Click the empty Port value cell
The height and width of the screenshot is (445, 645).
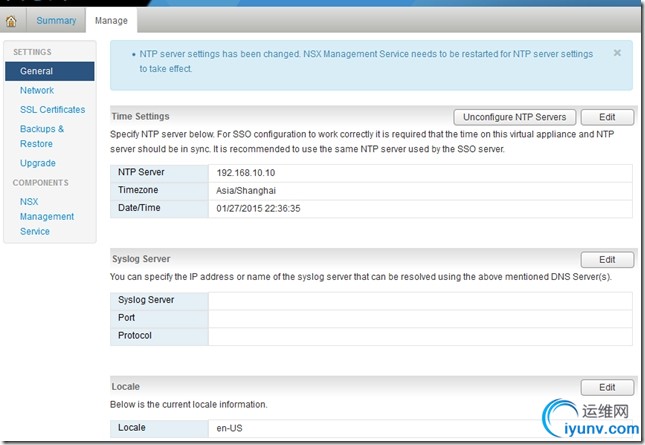point(420,318)
